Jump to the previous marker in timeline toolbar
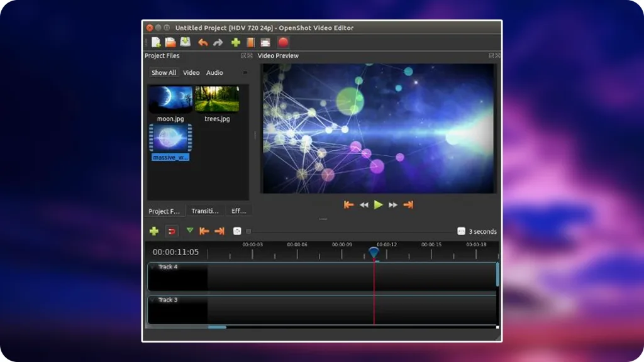Viewport: 644px width, 362px height. pos(204,231)
